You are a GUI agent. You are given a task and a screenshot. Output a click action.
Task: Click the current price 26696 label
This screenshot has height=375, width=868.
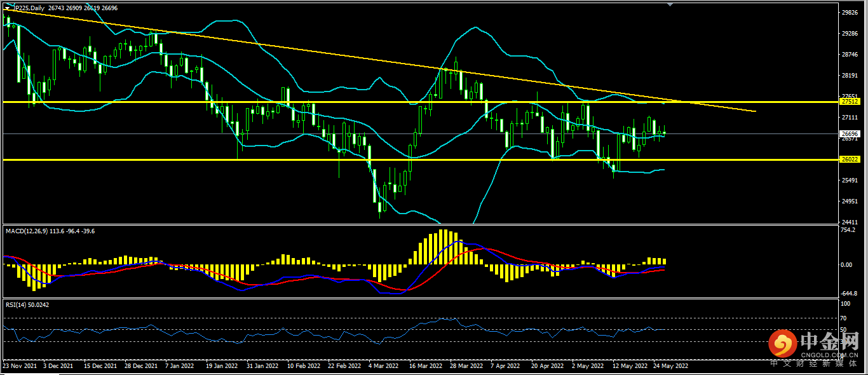849,134
